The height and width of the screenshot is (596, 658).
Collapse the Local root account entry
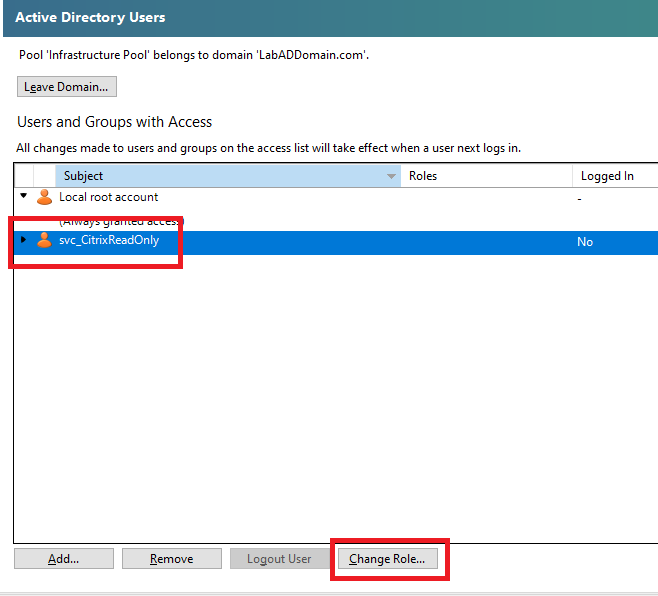(x=24, y=197)
